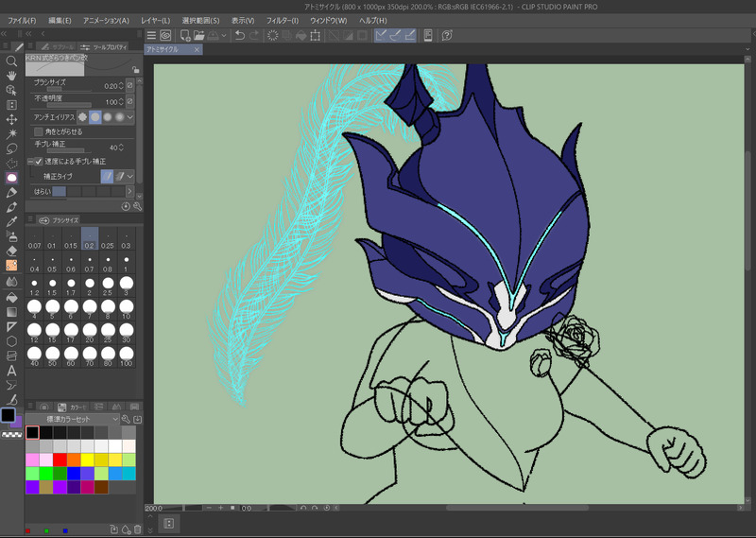756x538 pixels.
Task: Open brush size dynamics settings button
Action: [x=129, y=86]
